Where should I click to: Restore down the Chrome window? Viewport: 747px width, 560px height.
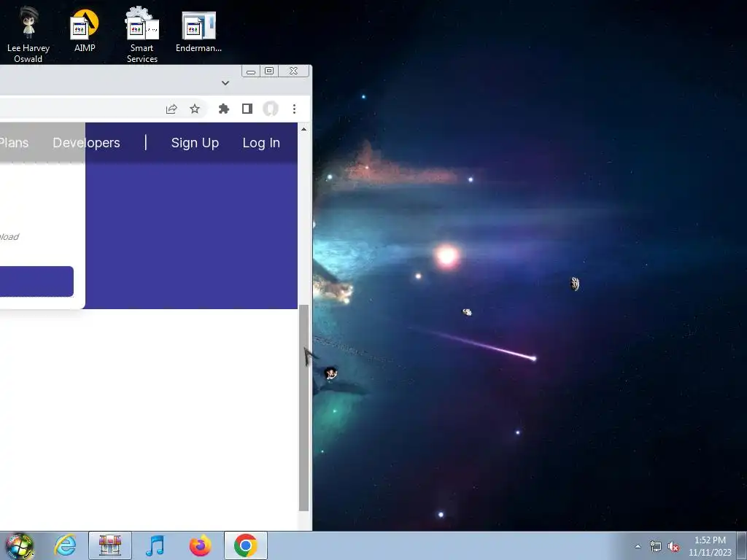pyautogui.click(x=269, y=71)
